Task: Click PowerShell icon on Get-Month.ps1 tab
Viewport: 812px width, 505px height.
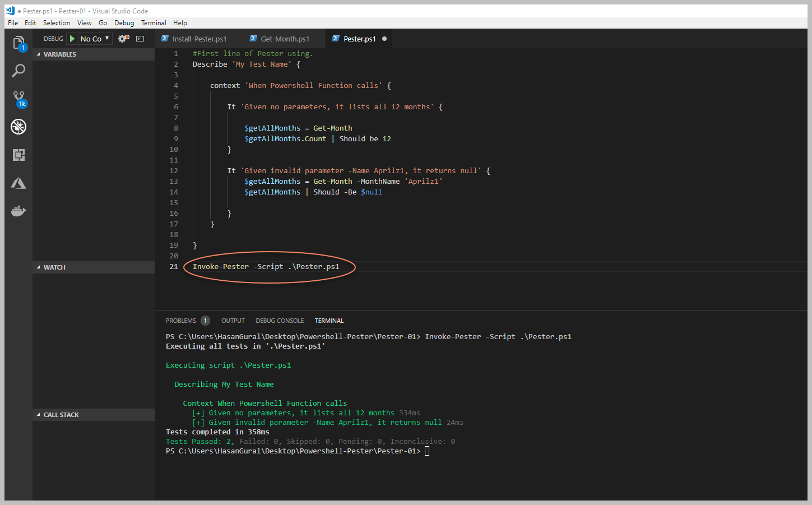Action: click(253, 38)
